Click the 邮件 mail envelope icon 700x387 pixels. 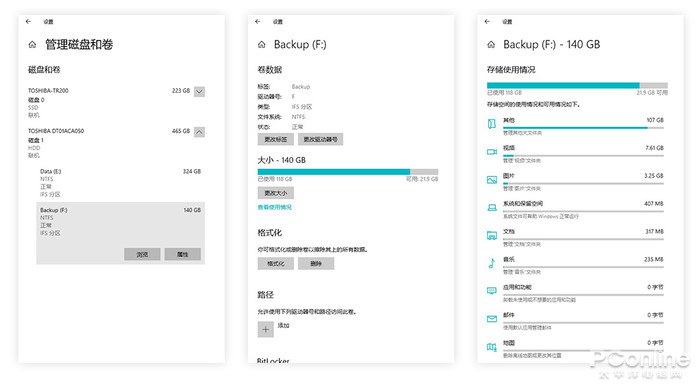click(492, 319)
